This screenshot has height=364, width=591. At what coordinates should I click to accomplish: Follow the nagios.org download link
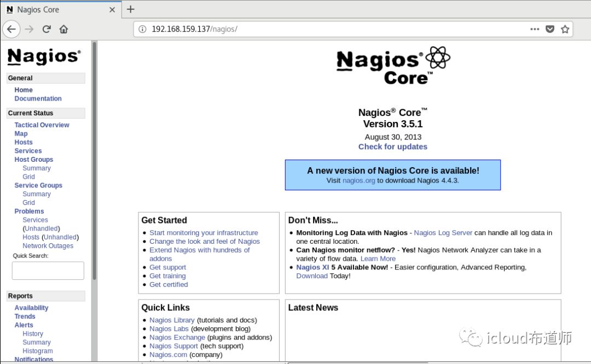pyautogui.click(x=359, y=181)
